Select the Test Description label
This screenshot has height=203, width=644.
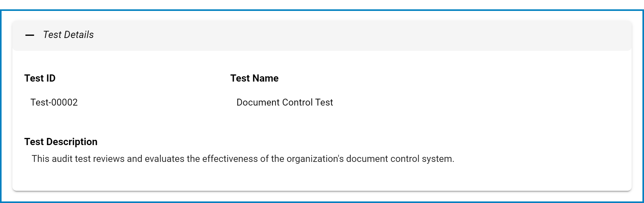61,142
